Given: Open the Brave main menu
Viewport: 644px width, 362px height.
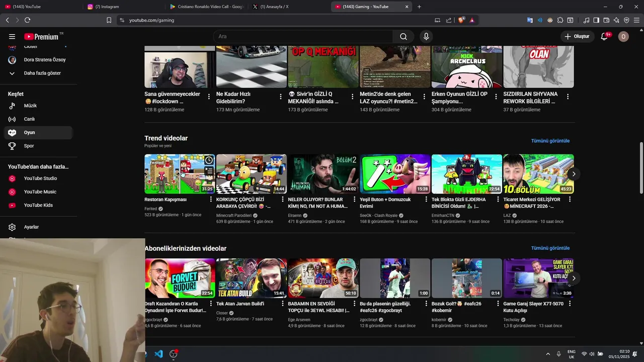Looking at the screenshot, I should pyautogui.click(x=636, y=20).
